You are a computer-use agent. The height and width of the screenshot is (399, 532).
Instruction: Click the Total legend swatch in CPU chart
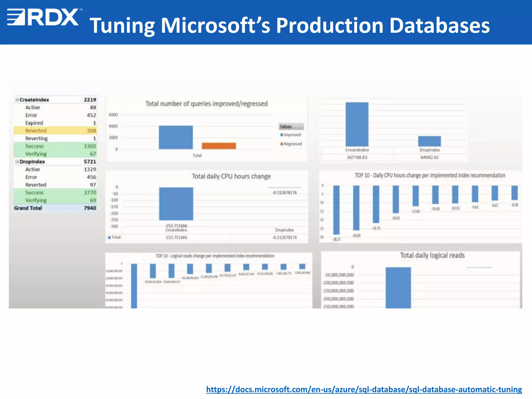point(109,237)
